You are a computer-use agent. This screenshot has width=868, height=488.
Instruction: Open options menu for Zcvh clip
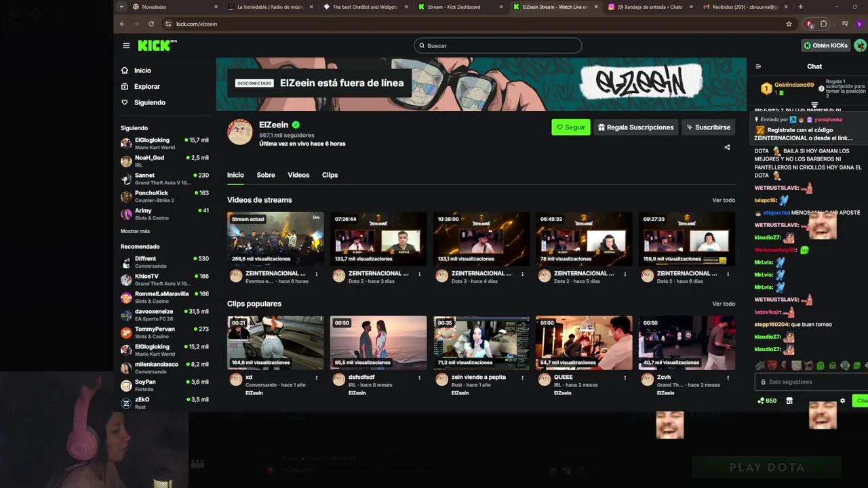(x=728, y=378)
